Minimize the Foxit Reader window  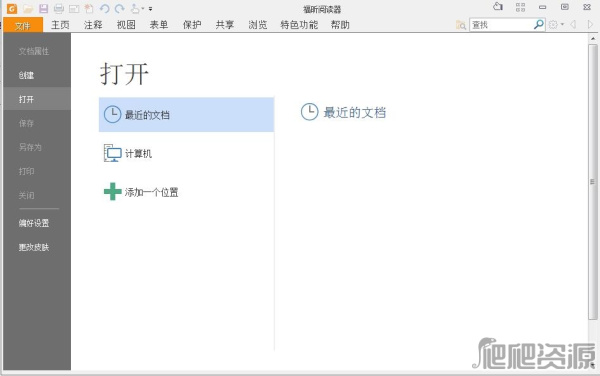(542, 7)
